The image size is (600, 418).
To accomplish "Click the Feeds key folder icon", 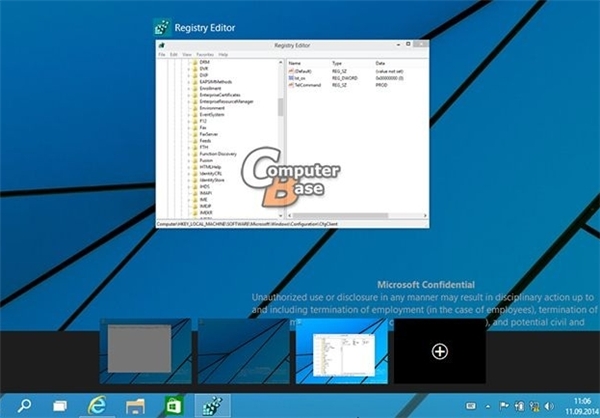I will click(195, 140).
